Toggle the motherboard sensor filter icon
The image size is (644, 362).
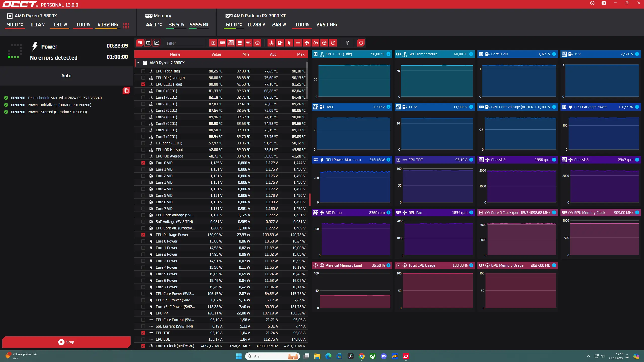coord(231,43)
